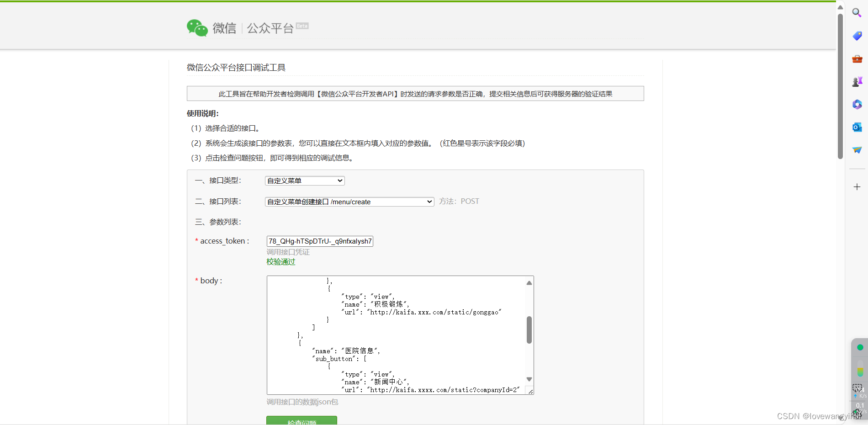Click the WeChat logo icon

click(x=197, y=28)
